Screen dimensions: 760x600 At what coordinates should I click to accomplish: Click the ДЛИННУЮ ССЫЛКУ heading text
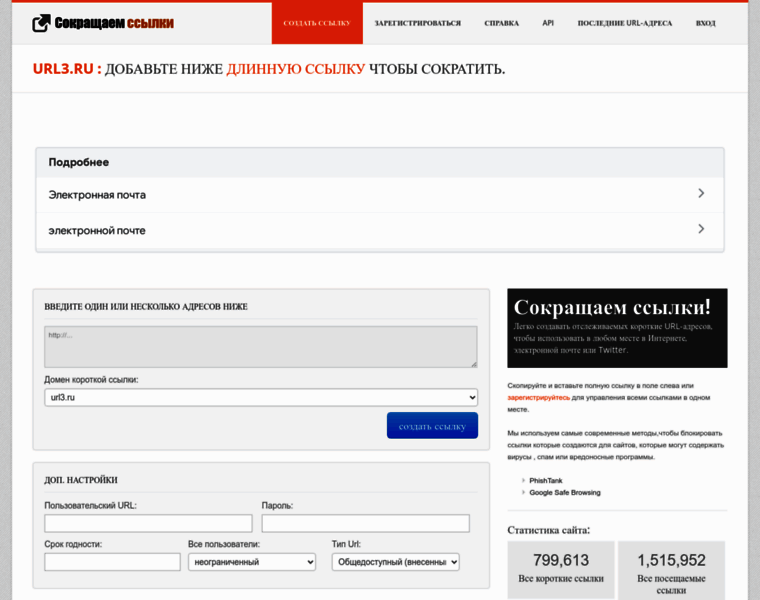[x=296, y=69]
